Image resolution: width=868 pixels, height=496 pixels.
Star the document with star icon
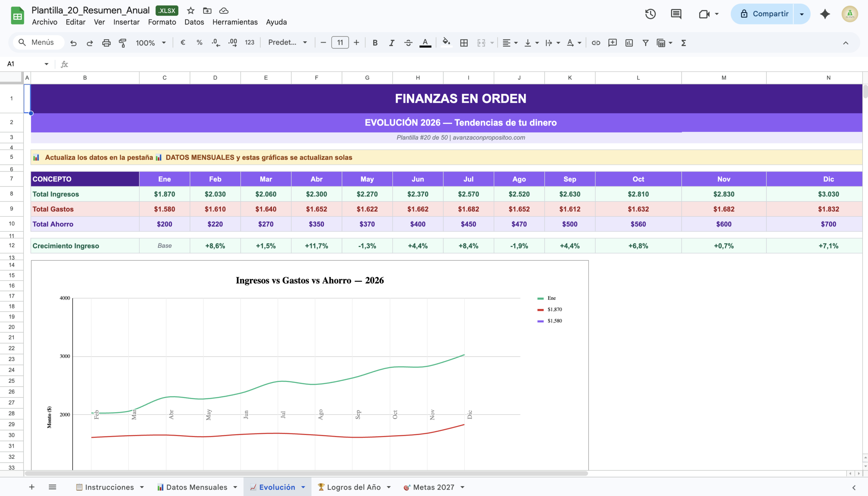coord(191,11)
